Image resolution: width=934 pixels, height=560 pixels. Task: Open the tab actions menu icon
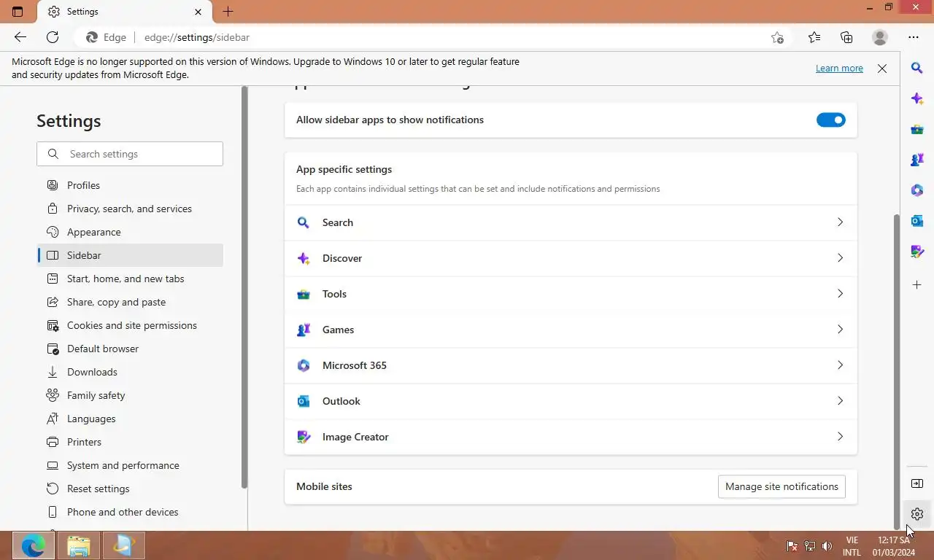click(x=18, y=12)
